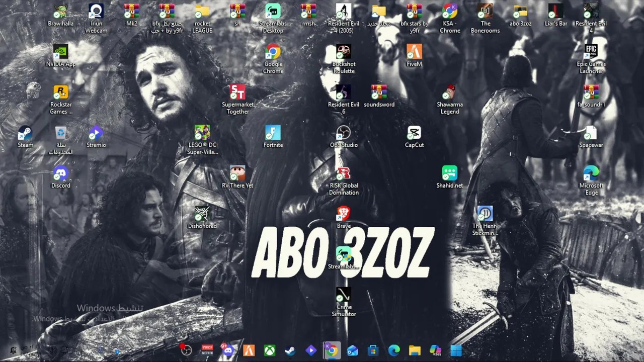Open Stremio from the taskbar

(x=311, y=350)
